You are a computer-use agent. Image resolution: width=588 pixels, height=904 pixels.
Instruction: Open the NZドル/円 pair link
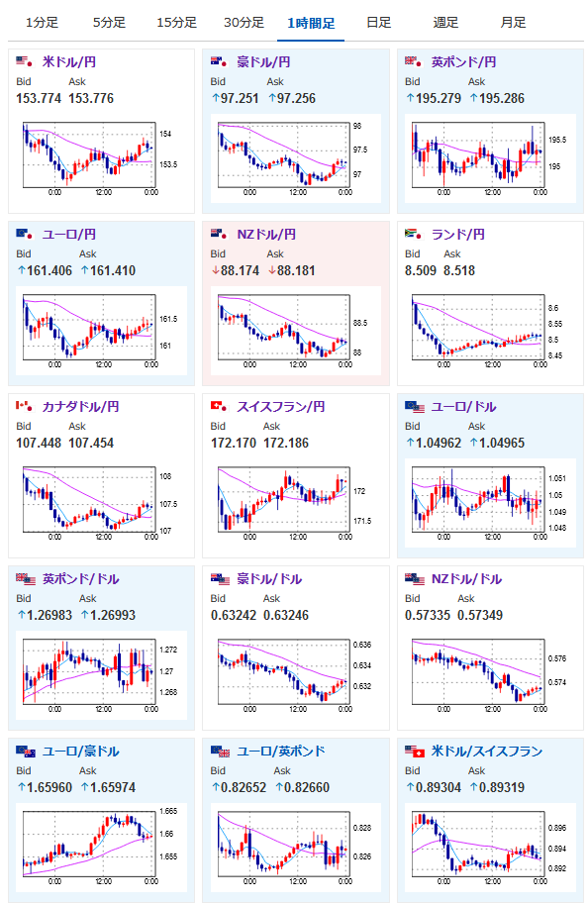pyautogui.click(x=266, y=234)
